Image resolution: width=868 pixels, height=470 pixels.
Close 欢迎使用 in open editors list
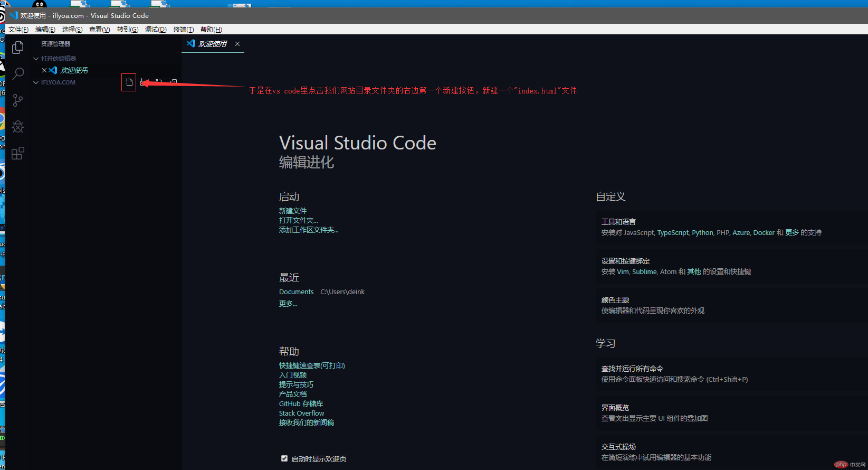tap(44, 70)
